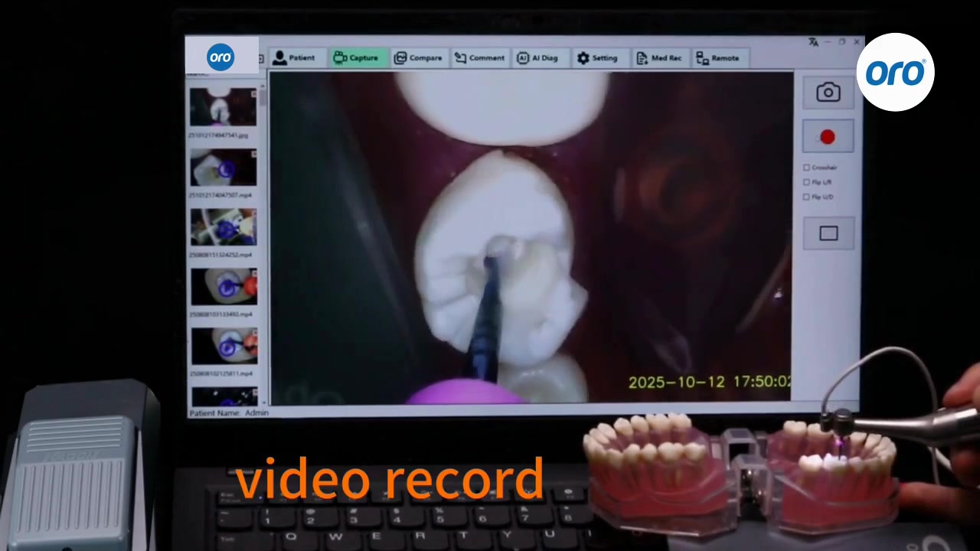Image resolution: width=980 pixels, height=551 pixels.
Task: Start video recording with the red dot button
Action: tap(828, 137)
